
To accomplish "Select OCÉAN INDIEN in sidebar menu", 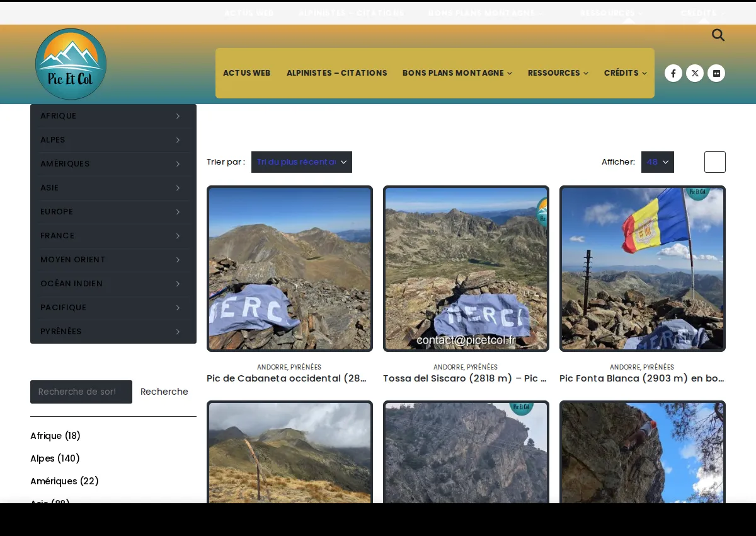I will click(71, 284).
